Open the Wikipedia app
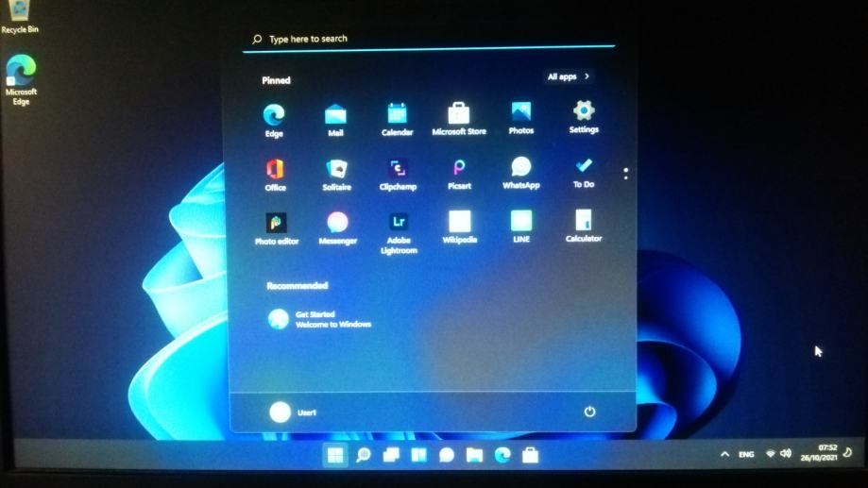This screenshot has width=868, height=488. (x=459, y=227)
